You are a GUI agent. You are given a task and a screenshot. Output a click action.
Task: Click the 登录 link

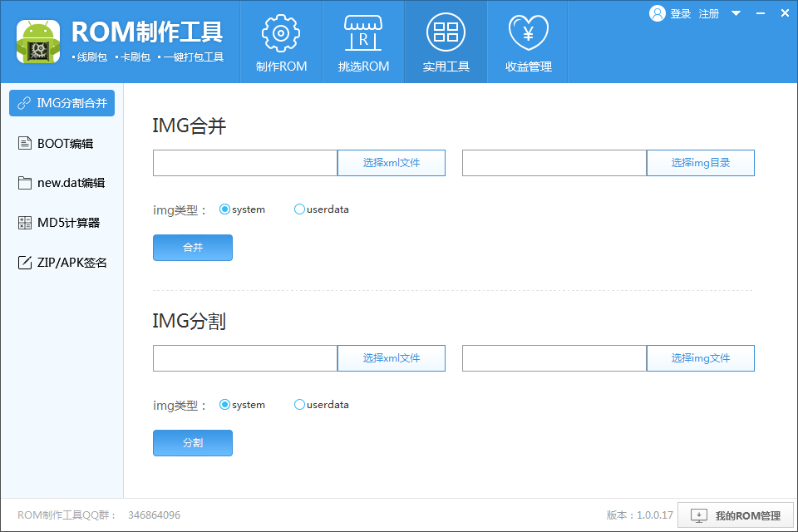click(681, 14)
